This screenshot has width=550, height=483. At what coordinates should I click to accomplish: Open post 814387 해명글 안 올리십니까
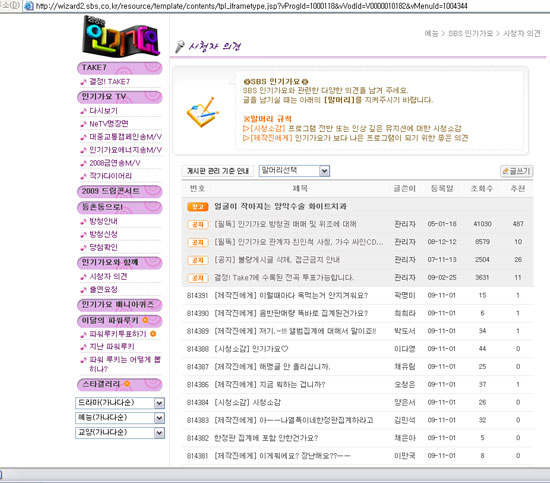(272, 367)
